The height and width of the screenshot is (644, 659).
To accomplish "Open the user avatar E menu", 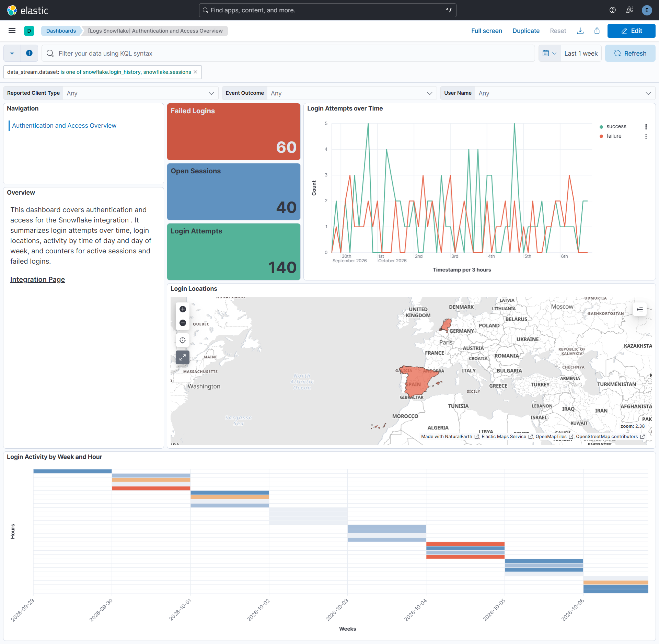I will click(x=647, y=10).
